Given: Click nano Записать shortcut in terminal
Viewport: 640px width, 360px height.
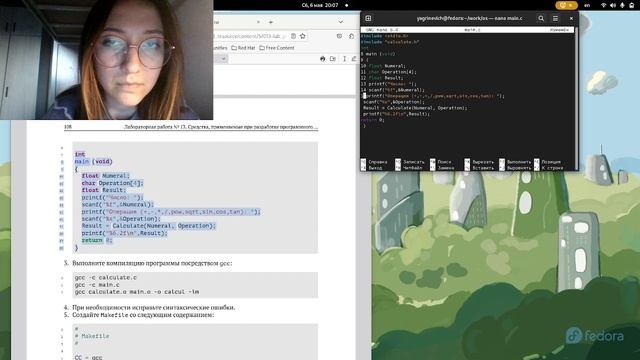Looking at the screenshot, I should click(410, 162).
